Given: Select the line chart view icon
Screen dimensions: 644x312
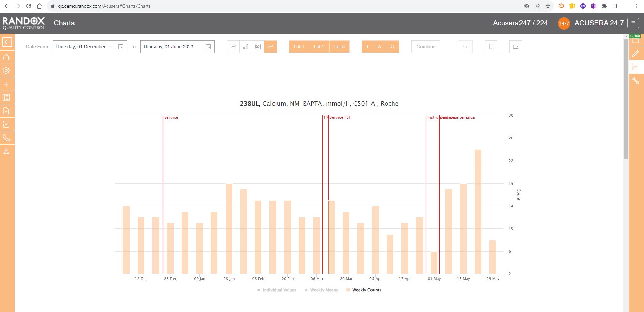Looking at the screenshot, I should click(233, 47).
